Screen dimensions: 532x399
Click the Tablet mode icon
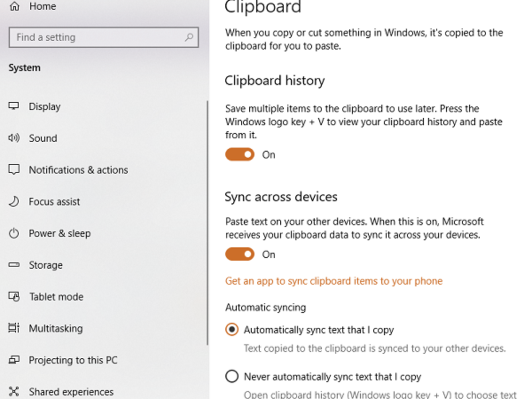(x=14, y=297)
